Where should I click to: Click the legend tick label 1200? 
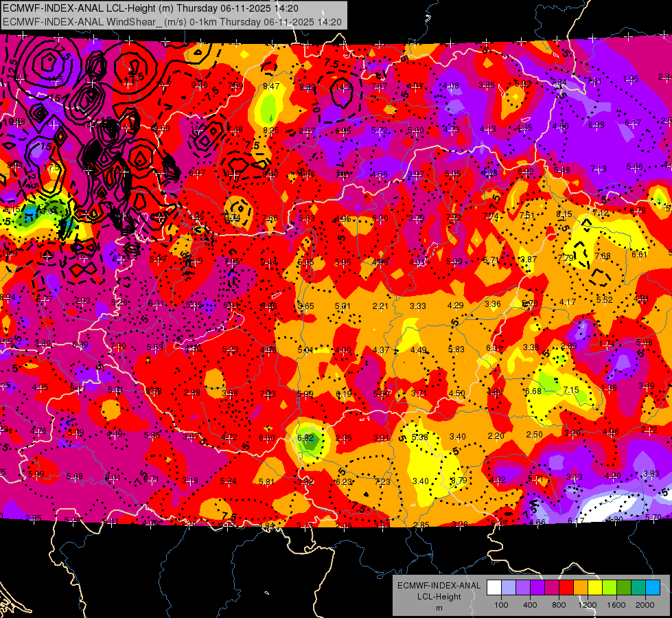click(x=587, y=605)
